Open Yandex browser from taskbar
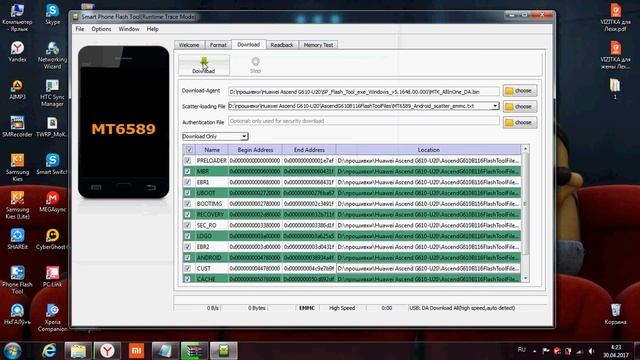This screenshot has width=640, height=360. click(x=107, y=351)
